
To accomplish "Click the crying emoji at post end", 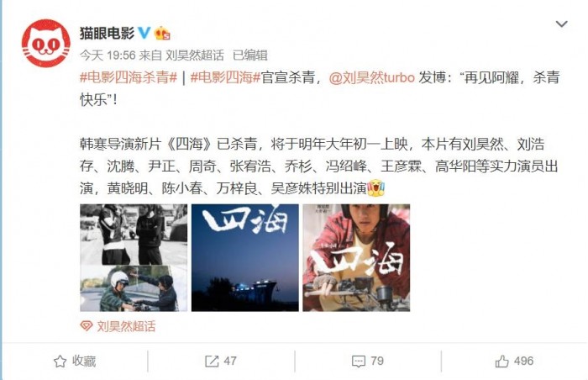I will tap(376, 187).
